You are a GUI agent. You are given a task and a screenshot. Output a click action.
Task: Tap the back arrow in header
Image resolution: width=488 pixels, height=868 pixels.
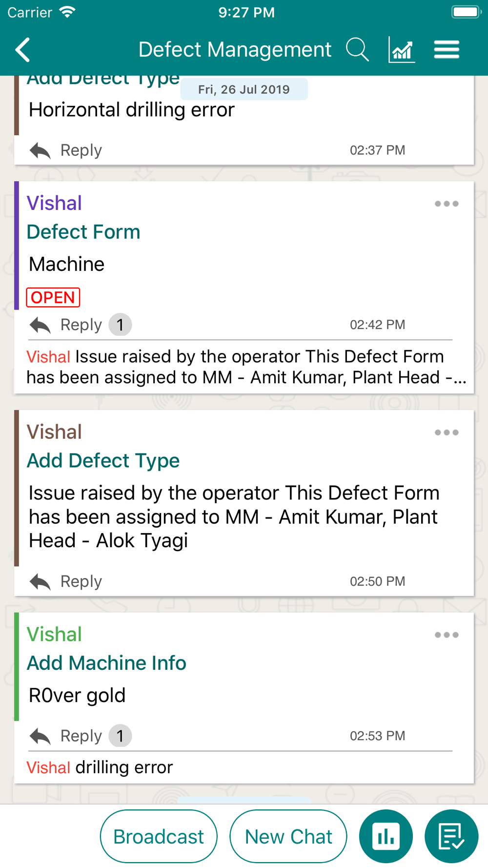(x=23, y=50)
